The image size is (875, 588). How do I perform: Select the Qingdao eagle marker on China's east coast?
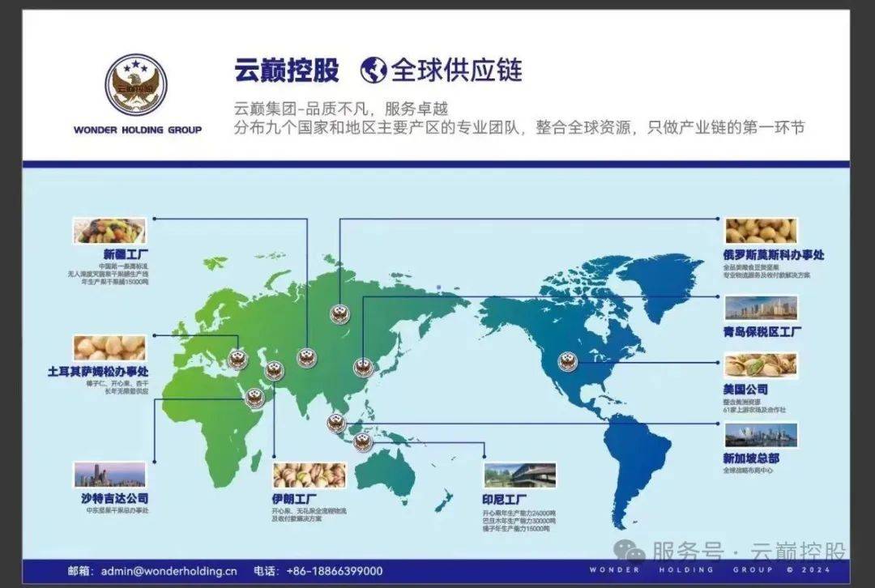pyautogui.click(x=363, y=367)
